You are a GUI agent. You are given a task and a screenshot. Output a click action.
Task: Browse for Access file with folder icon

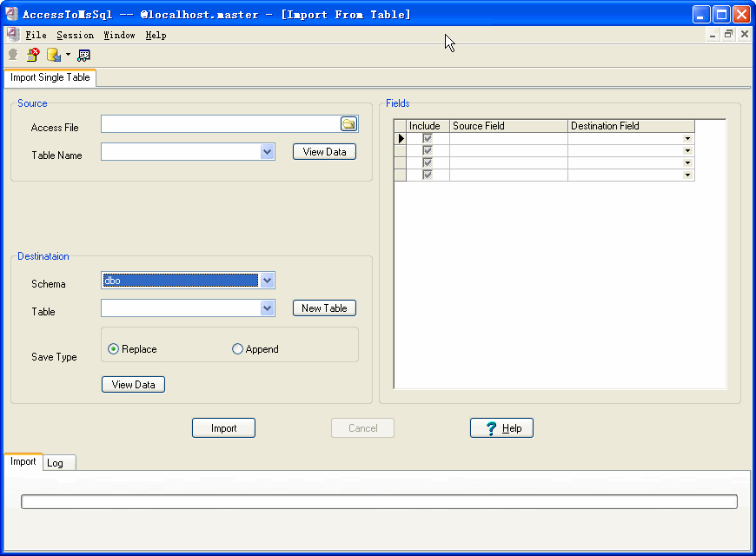[348, 124]
